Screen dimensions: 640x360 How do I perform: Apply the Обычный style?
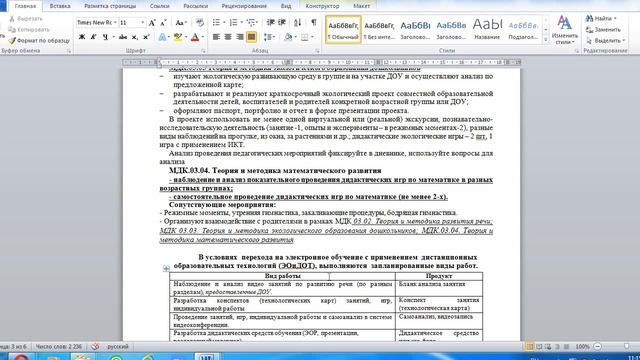343,29
